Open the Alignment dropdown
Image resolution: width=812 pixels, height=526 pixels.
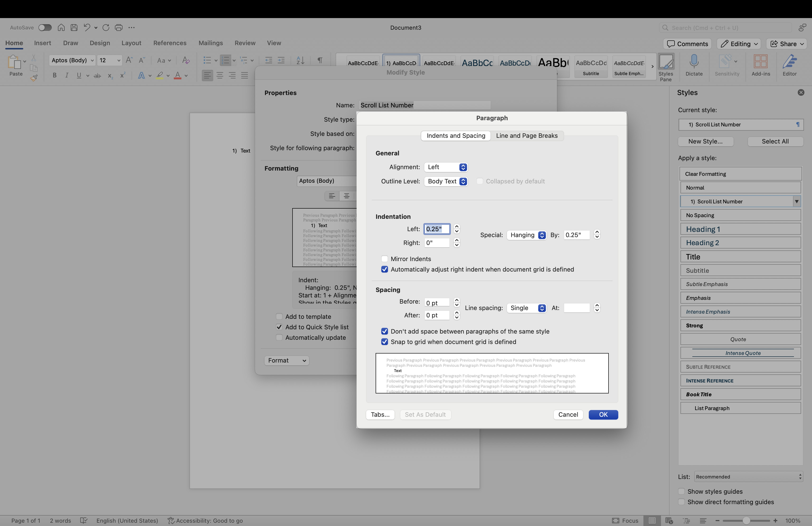[446, 167]
